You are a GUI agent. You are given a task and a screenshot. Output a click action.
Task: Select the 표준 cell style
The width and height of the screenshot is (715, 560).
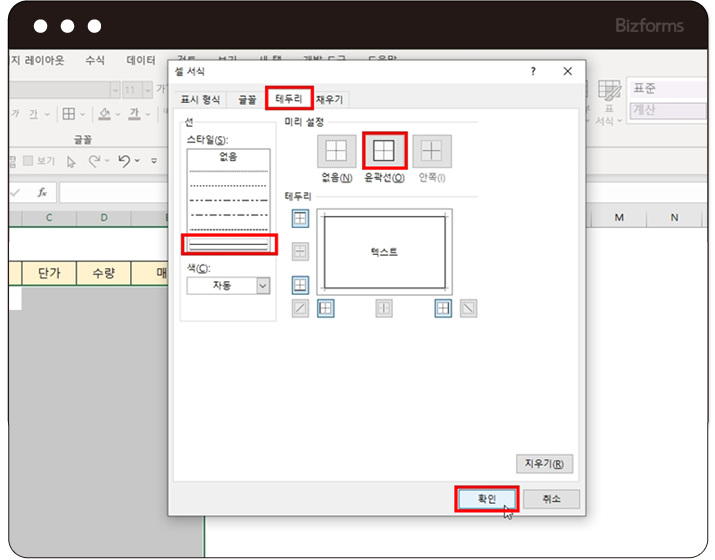tap(668, 88)
